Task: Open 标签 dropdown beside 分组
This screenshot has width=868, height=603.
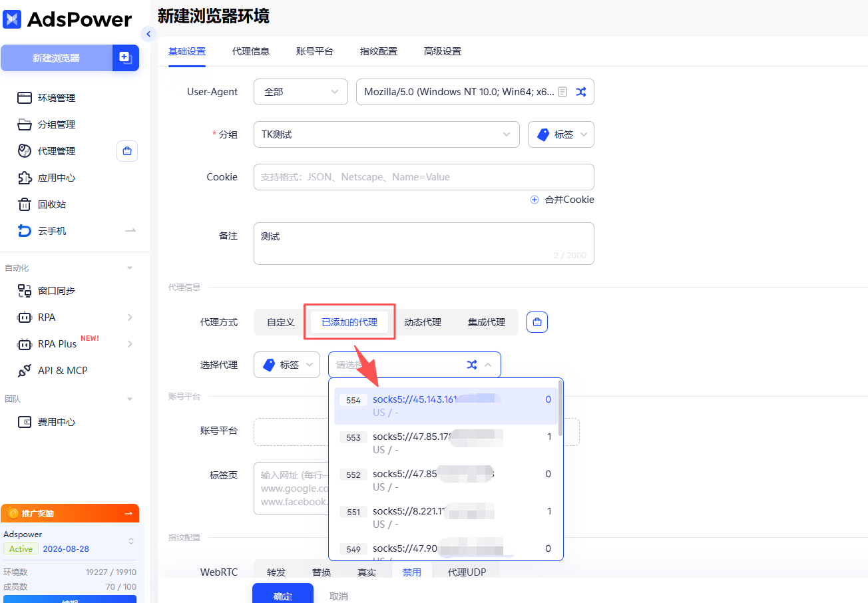Action: point(561,134)
